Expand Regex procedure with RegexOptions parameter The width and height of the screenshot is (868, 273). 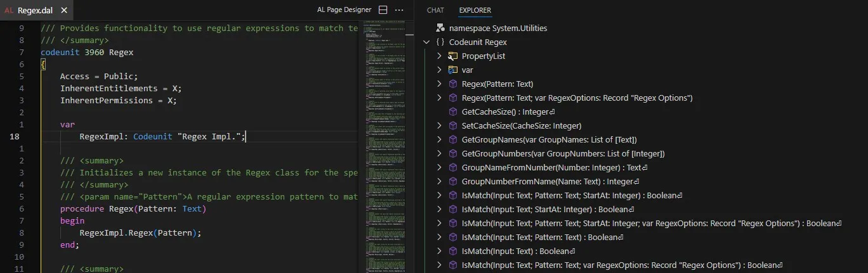(438, 98)
